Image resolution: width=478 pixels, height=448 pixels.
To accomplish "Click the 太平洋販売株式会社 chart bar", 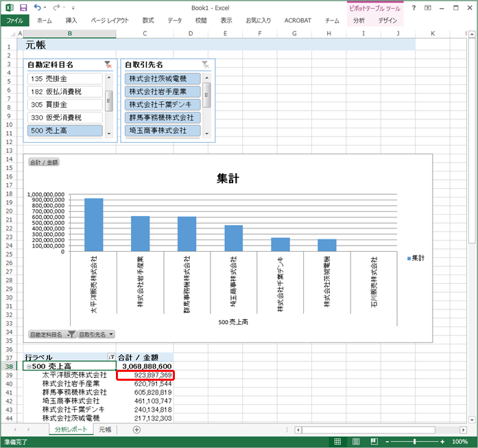I will (x=93, y=225).
